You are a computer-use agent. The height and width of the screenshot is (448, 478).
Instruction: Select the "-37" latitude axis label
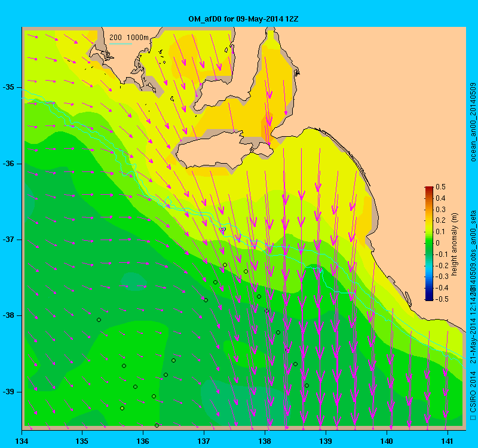8,240
